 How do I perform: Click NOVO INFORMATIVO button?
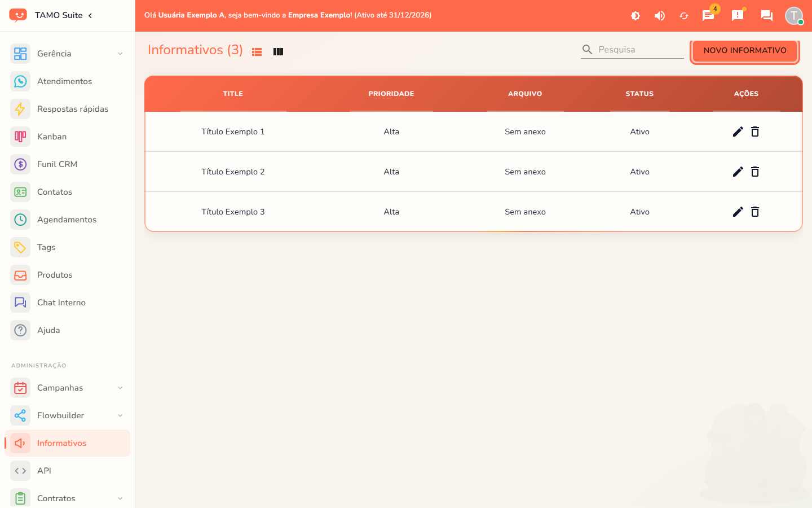pyautogui.click(x=745, y=50)
